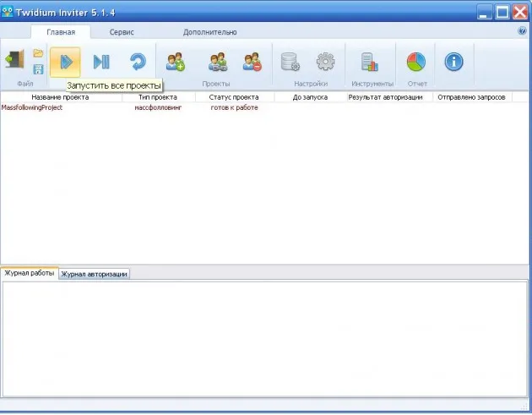This screenshot has width=532, height=415.
Task: Open the report pie chart icon
Action: 416,62
